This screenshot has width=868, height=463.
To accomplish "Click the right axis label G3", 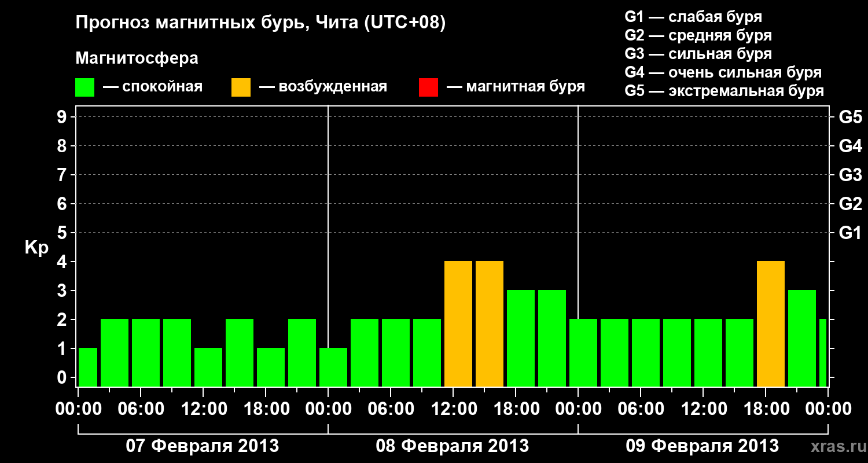I will pyautogui.click(x=850, y=175).
